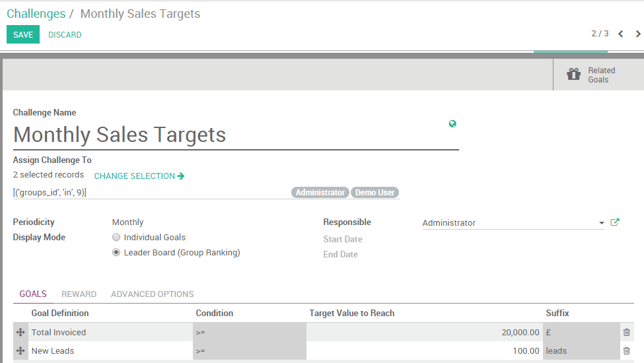
Task: Click the Save button
Action: [x=23, y=35]
